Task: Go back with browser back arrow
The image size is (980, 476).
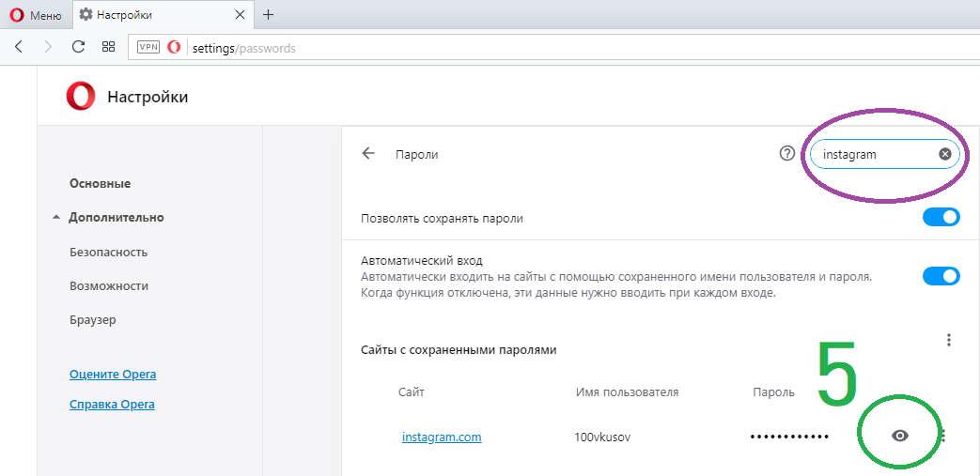Action: click(x=19, y=47)
